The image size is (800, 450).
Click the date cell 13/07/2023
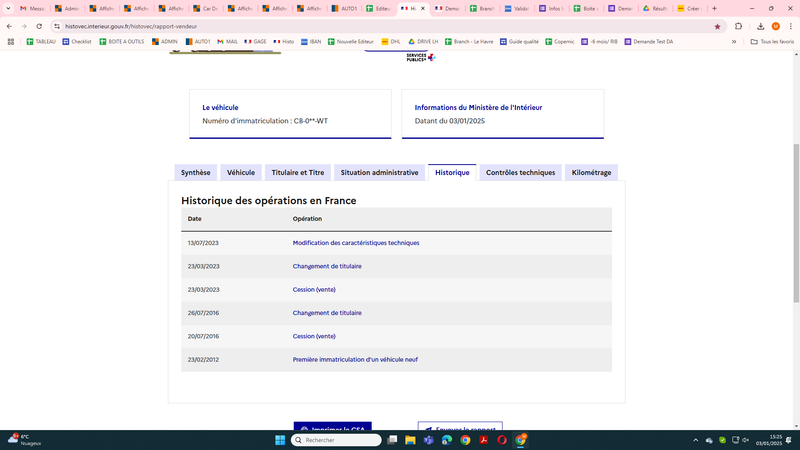tap(203, 243)
